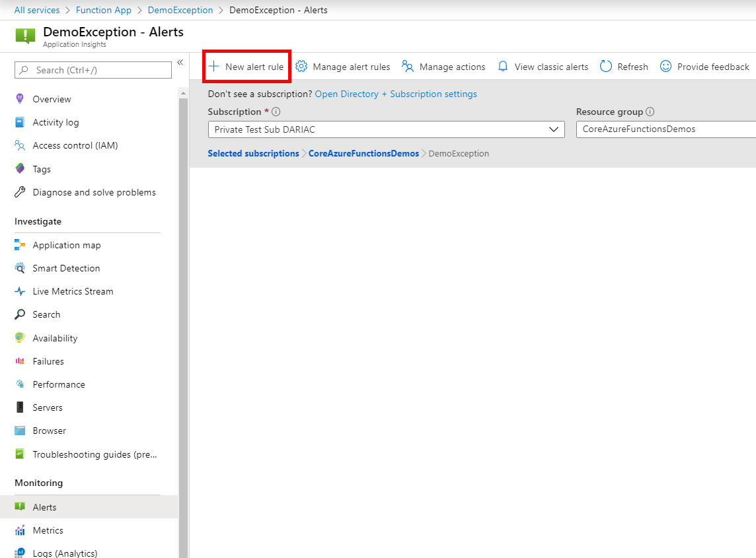Click the Performance icon
Screen dimensions: 756x558
pos(20,384)
